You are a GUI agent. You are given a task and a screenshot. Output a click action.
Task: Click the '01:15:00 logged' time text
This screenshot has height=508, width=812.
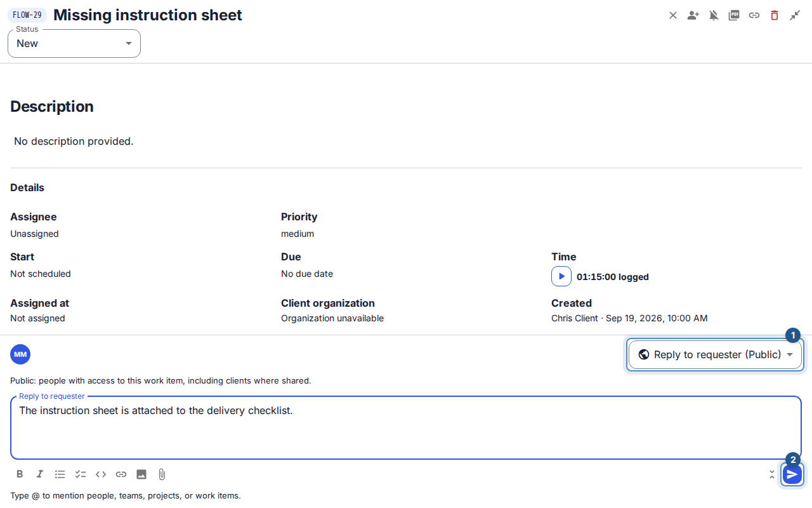pyautogui.click(x=613, y=277)
